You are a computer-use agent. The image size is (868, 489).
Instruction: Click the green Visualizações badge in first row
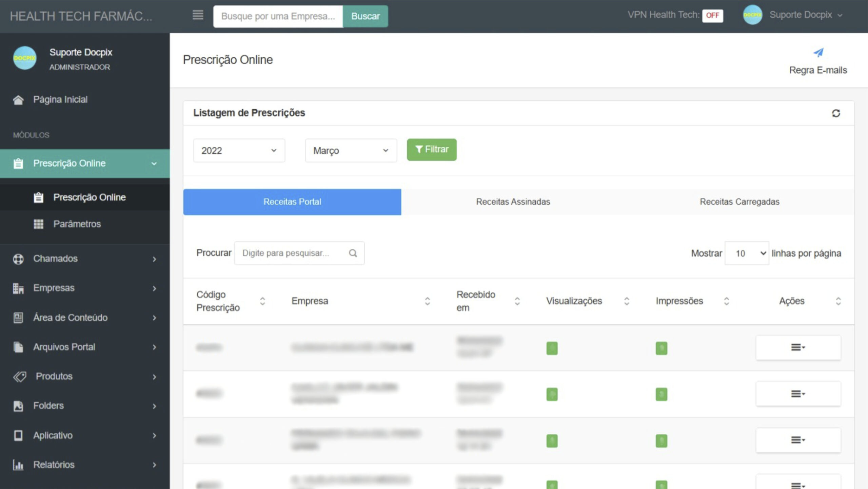tap(552, 348)
